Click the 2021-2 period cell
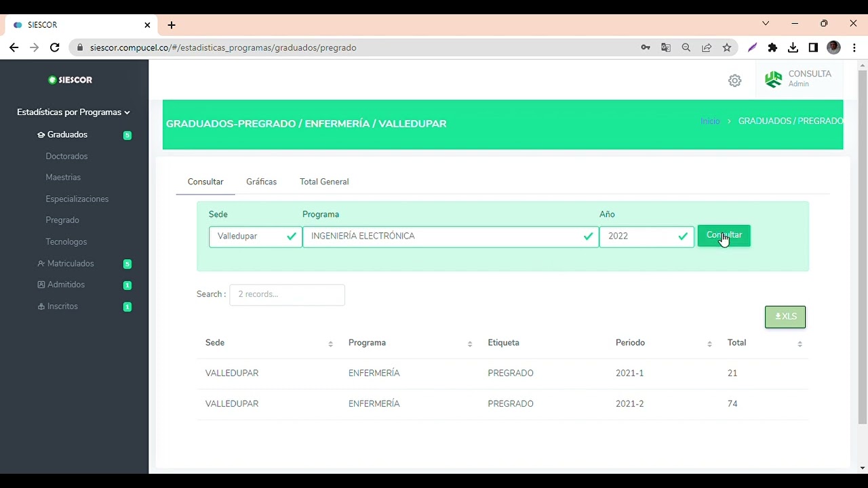This screenshot has height=488, width=868. coord(629,404)
